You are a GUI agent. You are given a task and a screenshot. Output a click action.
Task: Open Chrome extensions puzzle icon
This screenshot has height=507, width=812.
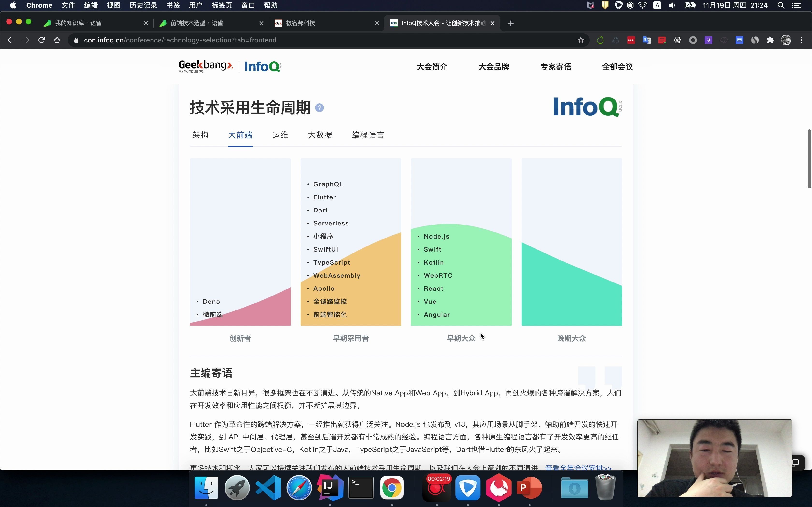(x=770, y=40)
